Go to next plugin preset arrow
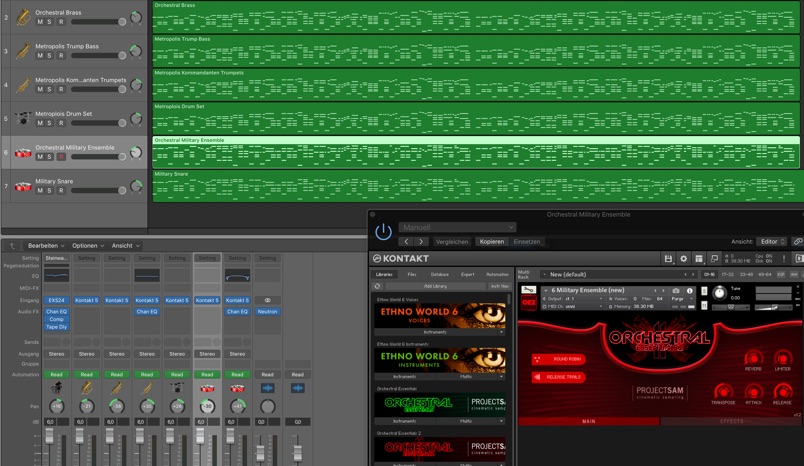804x466 pixels. [421, 241]
